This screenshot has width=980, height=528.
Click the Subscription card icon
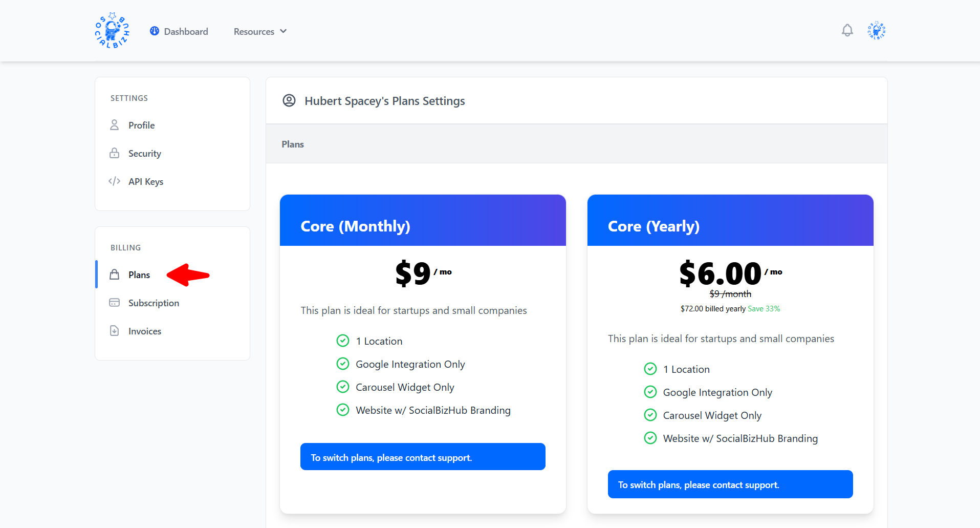pyautogui.click(x=115, y=303)
